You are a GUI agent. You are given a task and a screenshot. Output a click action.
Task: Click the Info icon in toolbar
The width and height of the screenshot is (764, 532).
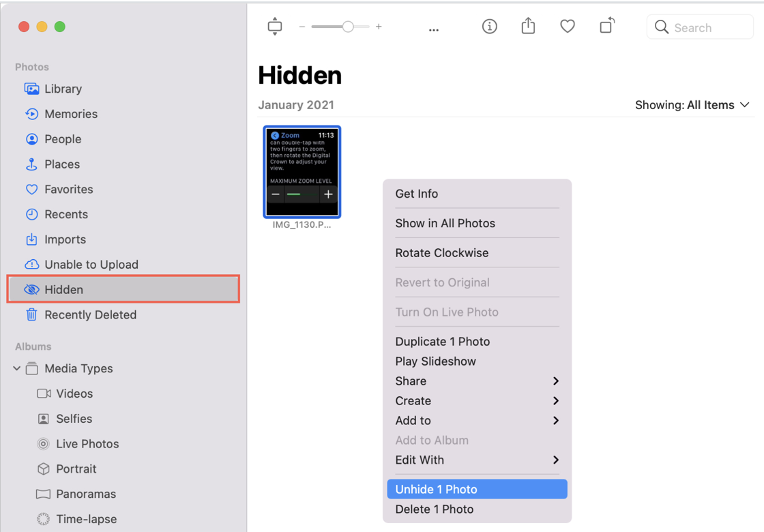[x=489, y=27]
